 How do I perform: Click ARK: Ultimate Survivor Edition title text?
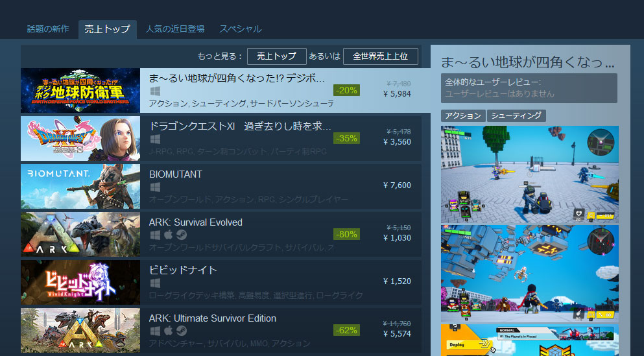212,318
